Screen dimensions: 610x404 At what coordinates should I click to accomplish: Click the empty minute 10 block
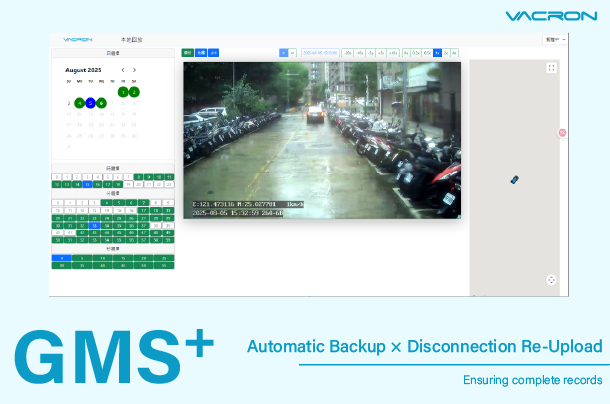[x=58, y=211]
